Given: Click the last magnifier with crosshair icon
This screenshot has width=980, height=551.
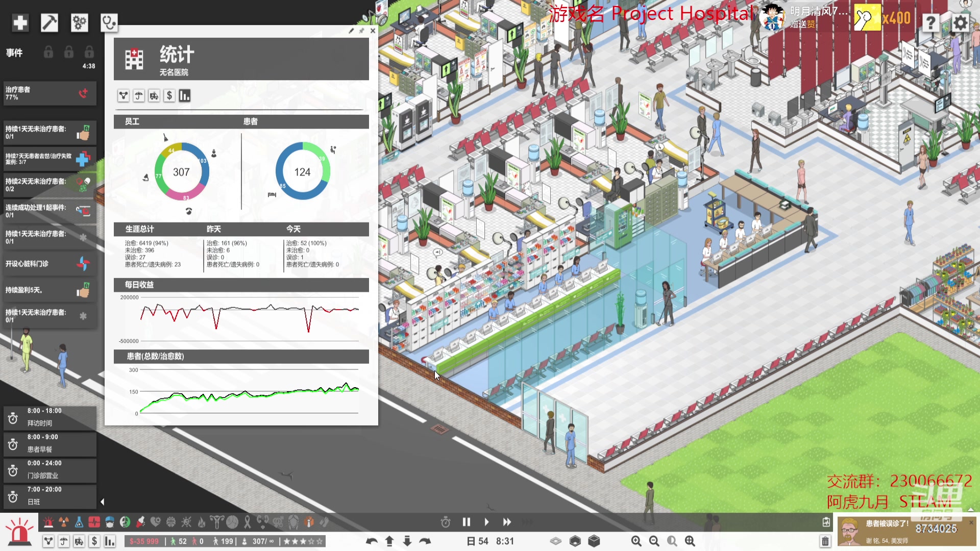Looking at the screenshot, I should (x=690, y=541).
